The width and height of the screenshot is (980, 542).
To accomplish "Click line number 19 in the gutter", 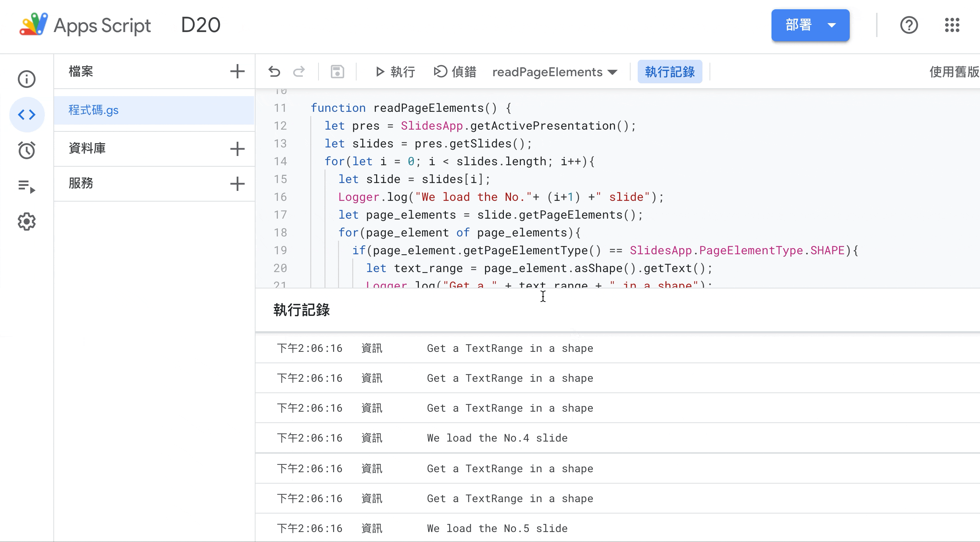I will tap(280, 250).
